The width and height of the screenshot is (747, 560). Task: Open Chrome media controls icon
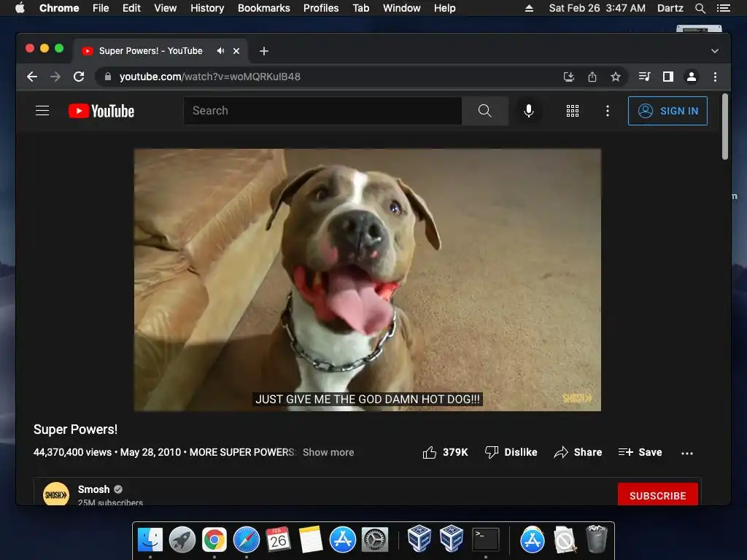point(644,77)
